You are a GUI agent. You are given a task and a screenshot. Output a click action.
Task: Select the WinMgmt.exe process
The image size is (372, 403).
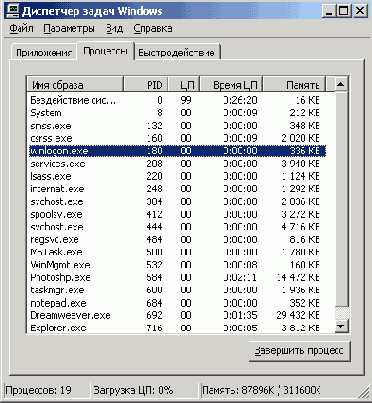pyautogui.click(x=177, y=265)
